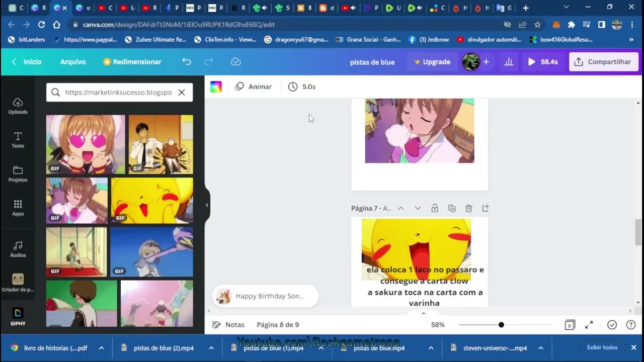Enter fullscreen presentation mode
This screenshot has width=644, height=362.
coord(589,325)
